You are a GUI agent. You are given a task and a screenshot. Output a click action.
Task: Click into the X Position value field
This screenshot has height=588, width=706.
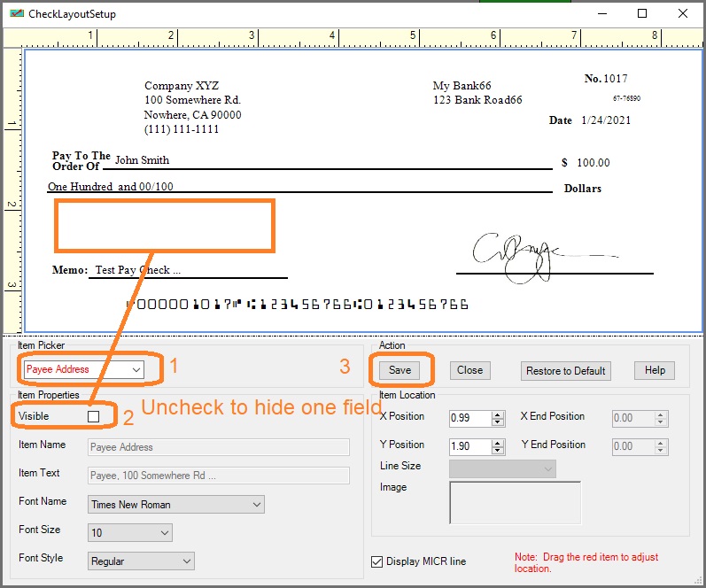(469, 419)
